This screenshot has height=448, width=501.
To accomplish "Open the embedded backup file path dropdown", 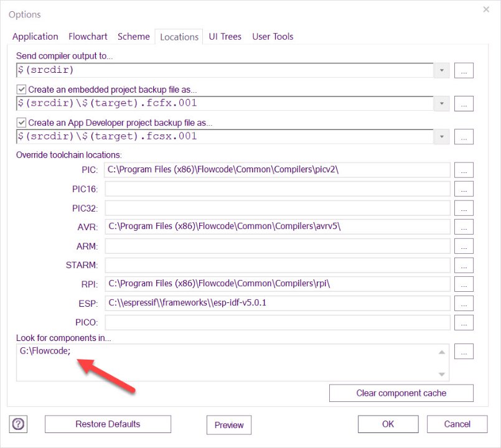I will coord(441,103).
